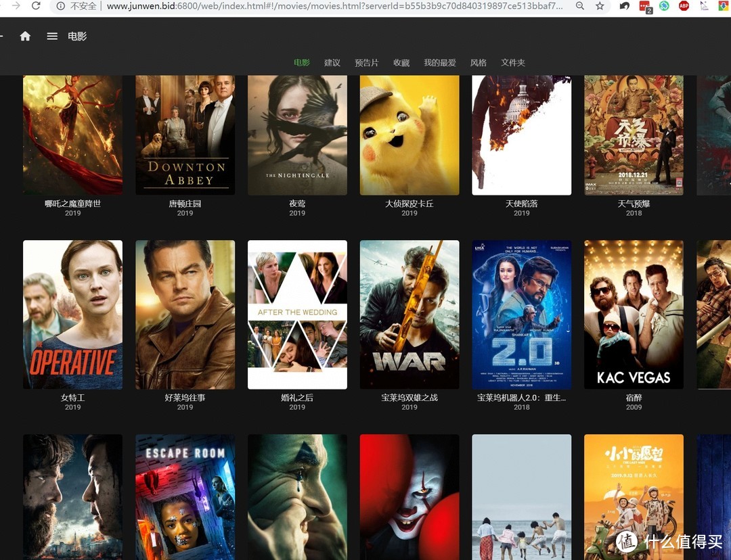Viewport: 731px width, 560px height.
Task: Select the 电影 tab
Action: pyautogui.click(x=302, y=62)
